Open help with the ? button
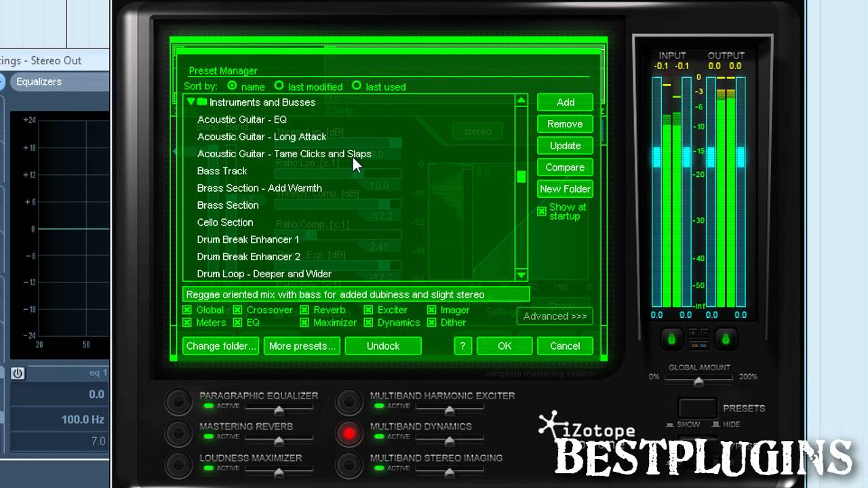 (462, 346)
